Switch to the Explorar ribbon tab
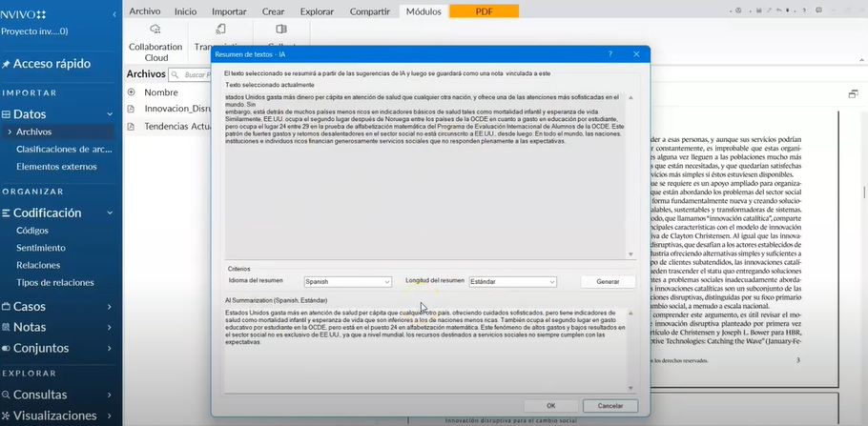This screenshot has height=426, width=868. click(x=318, y=11)
